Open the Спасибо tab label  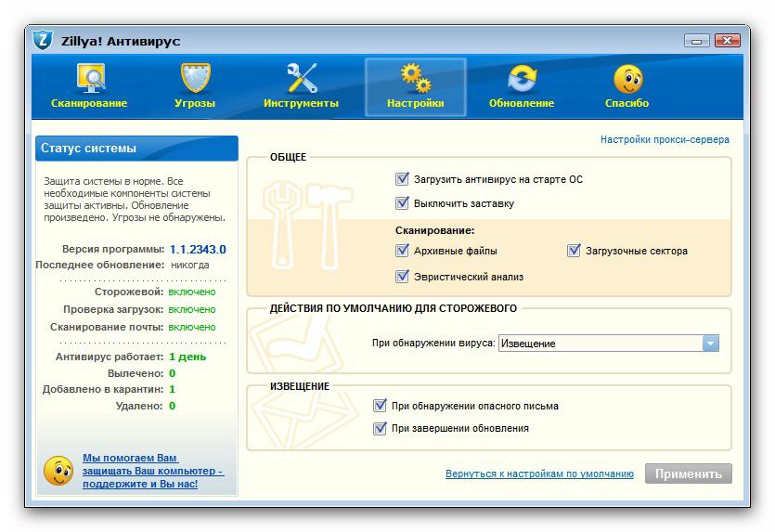(x=626, y=103)
